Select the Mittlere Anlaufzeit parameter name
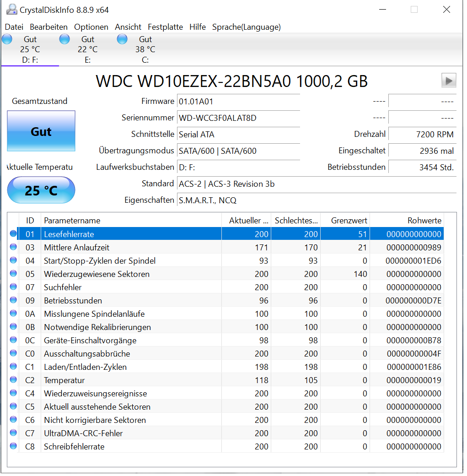This screenshot has height=476, width=467. point(76,248)
